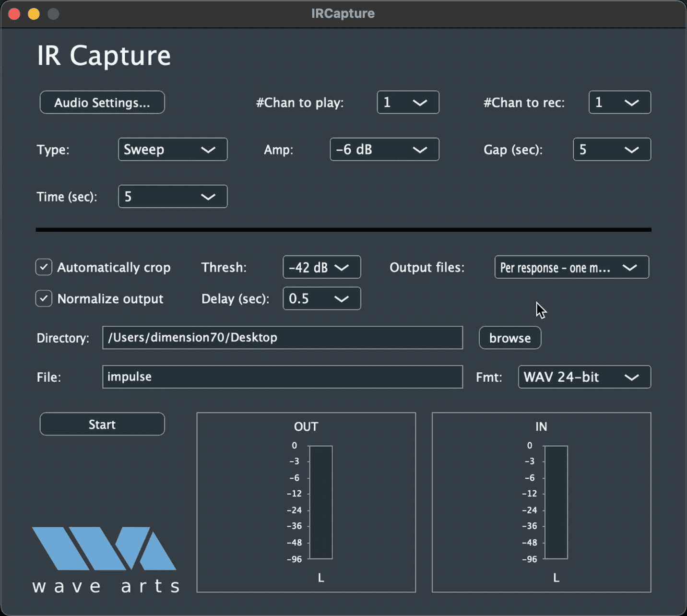Click the Fmt: label

[489, 377]
